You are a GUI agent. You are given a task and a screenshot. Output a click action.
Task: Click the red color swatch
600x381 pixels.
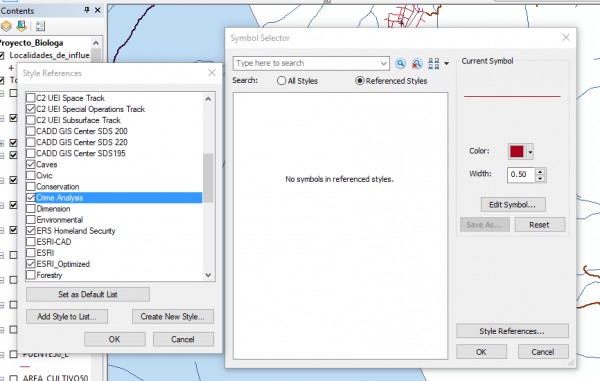[x=517, y=151]
